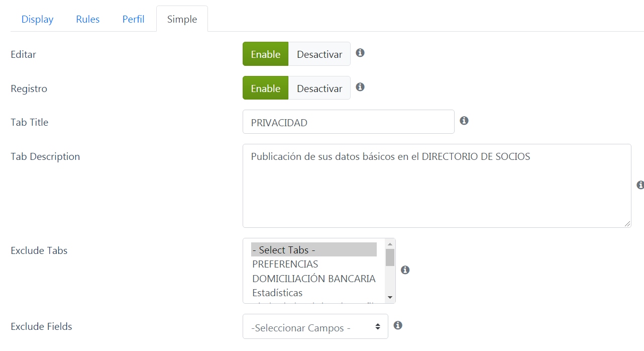This screenshot has width=644, height=351.
Task: Focus the Tab Title field containing PRIVACIDAD
Action: (349, 122)
